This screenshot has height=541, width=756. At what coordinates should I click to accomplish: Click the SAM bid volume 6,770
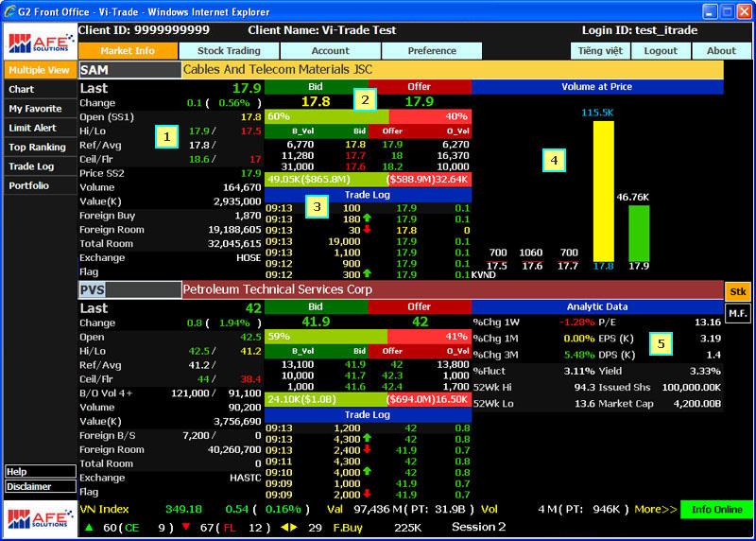[301, 145]
